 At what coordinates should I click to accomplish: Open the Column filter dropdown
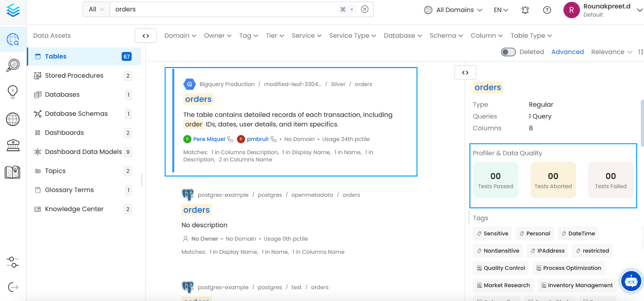point(486,36)
